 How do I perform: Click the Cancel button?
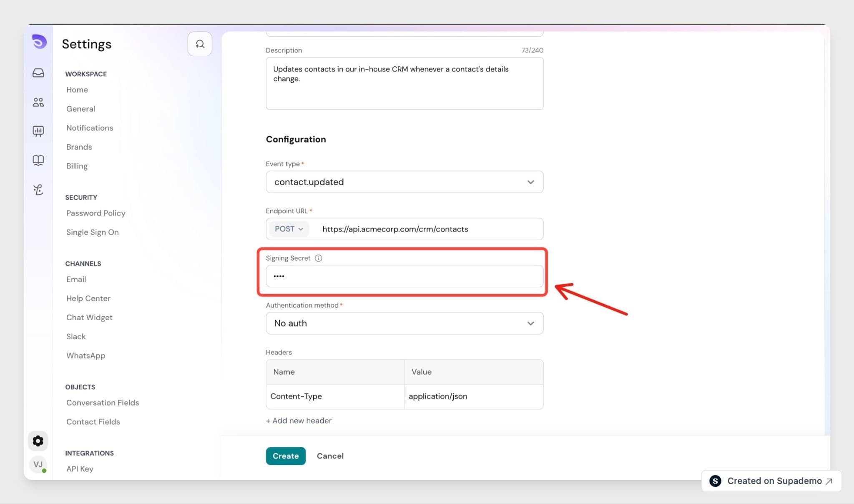point(330,456)
